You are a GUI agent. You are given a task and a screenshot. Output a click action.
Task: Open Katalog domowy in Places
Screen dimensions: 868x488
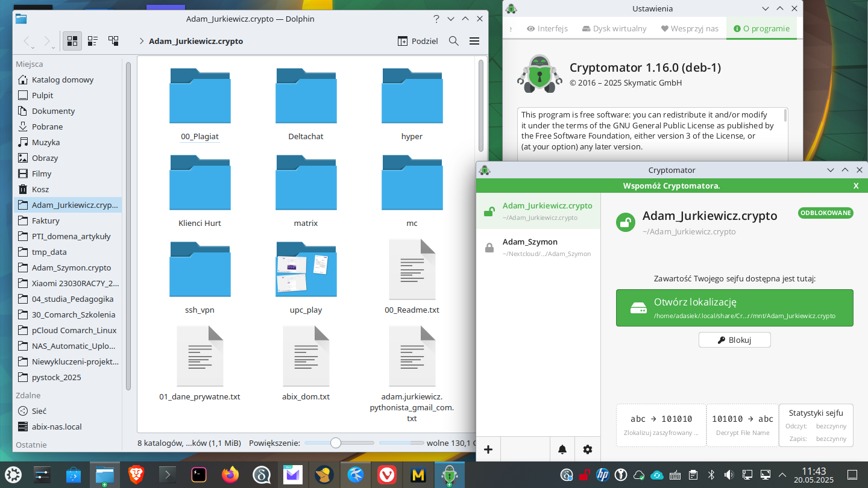pyautogui.click(x=63, y=80)
